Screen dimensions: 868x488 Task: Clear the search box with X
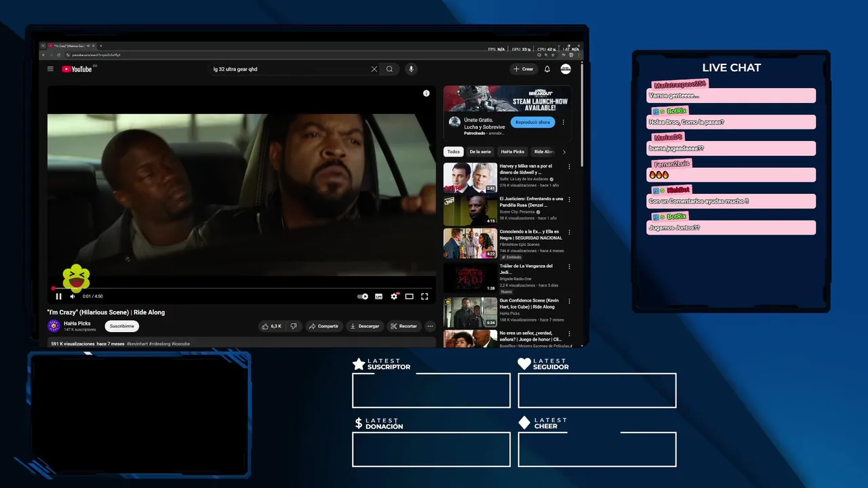point(374,69)
